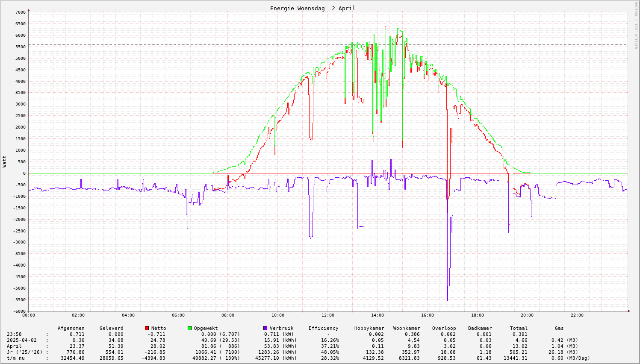
Task: Select the chart title Energie Woensdag 2 April
Action: (x=313, y=9)
